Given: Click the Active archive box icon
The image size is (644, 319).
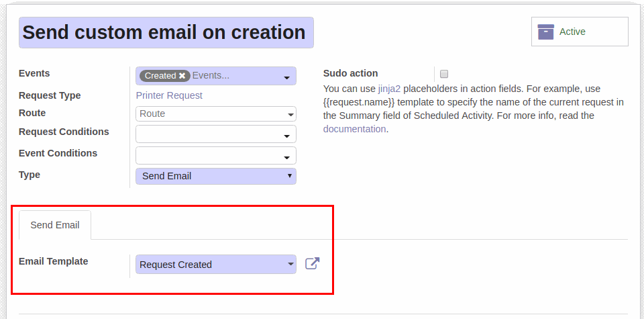Looking at the screenshot, I should (546, 32).
